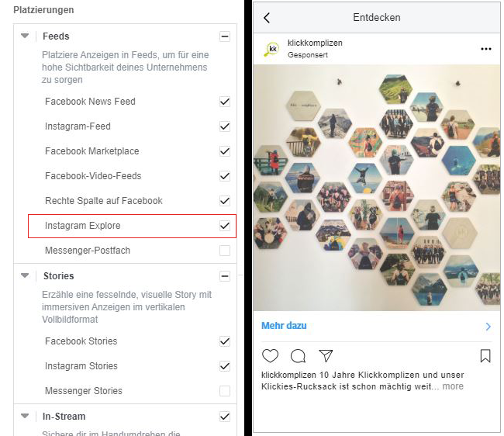Open comments with speech bubble icon

(x=298, y=356)
